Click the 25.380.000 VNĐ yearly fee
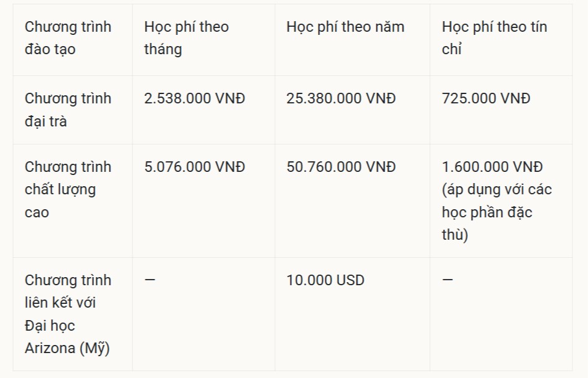Image resolution: width=588 pixels, height=378 pixels. [x=341, y=99]
